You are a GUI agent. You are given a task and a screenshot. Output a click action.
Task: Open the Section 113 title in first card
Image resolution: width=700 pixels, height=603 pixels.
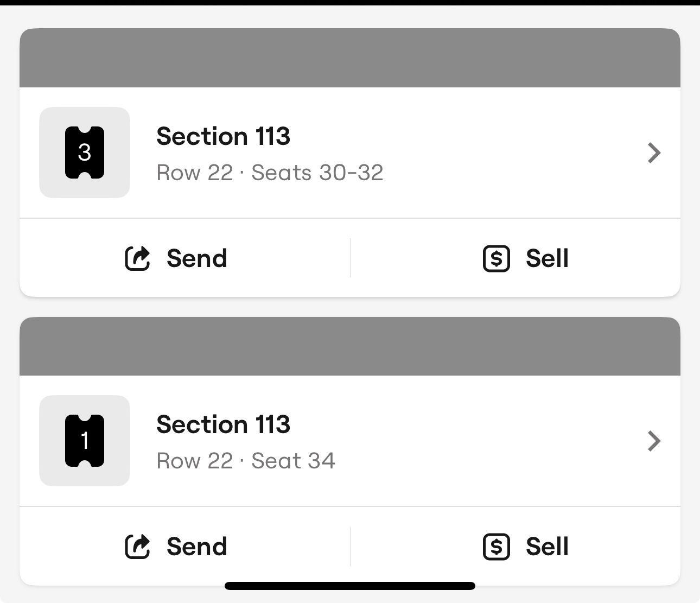click(x=223, y=136)
